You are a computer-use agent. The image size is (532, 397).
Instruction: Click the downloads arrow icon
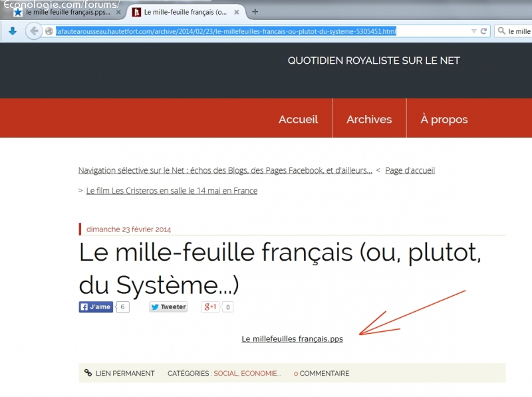[12, 31]
